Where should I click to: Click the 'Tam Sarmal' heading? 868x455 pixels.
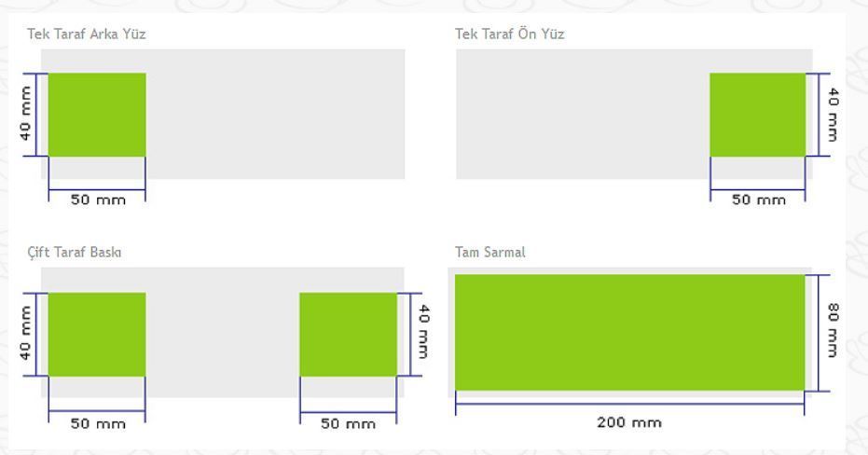coord(489,253)
